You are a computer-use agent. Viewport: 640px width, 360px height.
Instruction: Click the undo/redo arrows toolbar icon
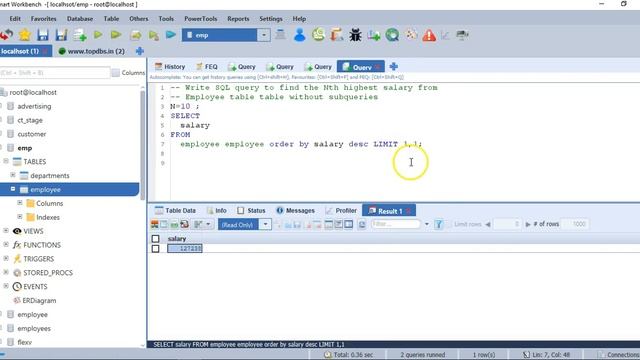coord(6,35)
